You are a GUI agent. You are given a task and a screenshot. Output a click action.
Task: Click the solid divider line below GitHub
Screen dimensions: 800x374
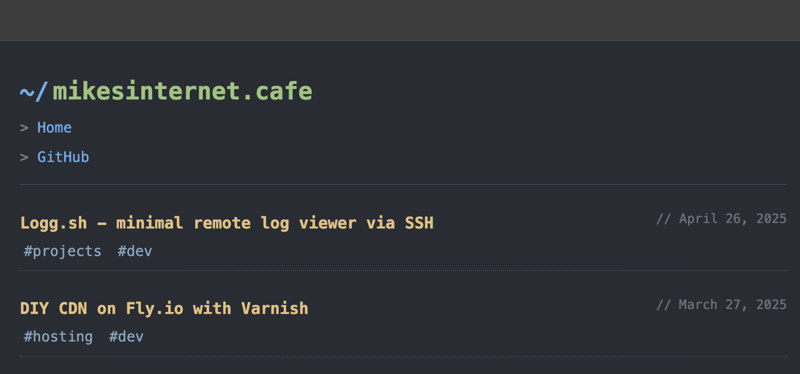[x=403, y=184]
